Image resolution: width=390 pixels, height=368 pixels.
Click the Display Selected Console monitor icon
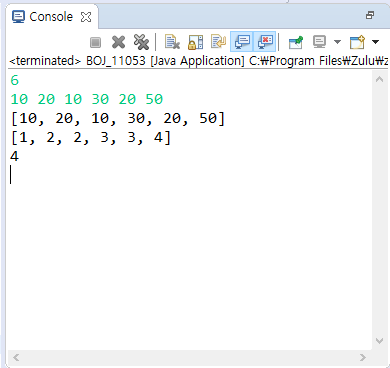pos(319,42)
